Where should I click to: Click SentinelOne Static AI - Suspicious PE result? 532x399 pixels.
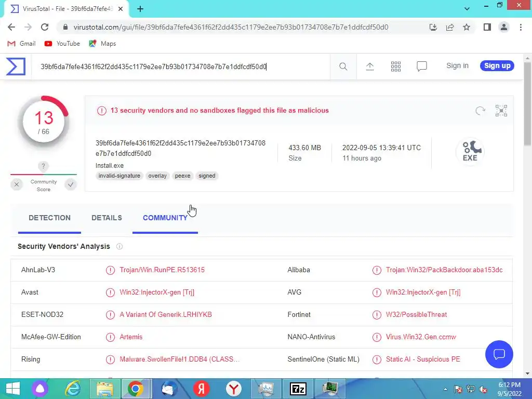pos(423,360)
